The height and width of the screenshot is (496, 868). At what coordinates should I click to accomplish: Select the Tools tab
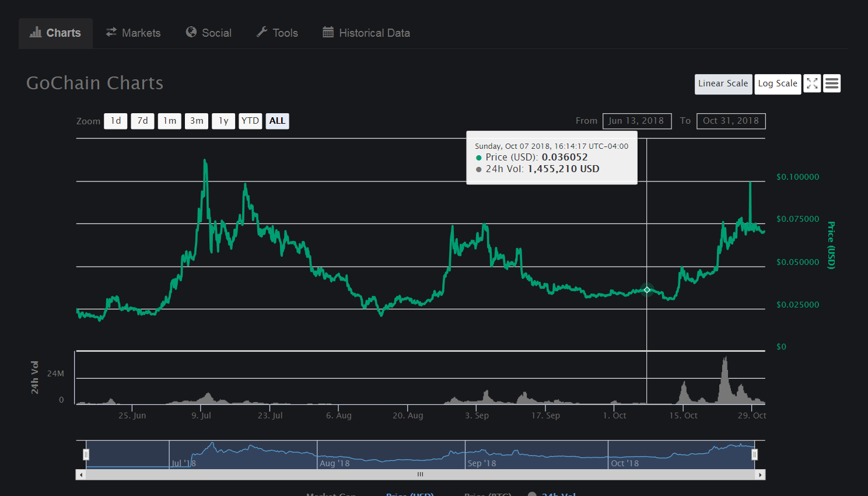[277, 33]
